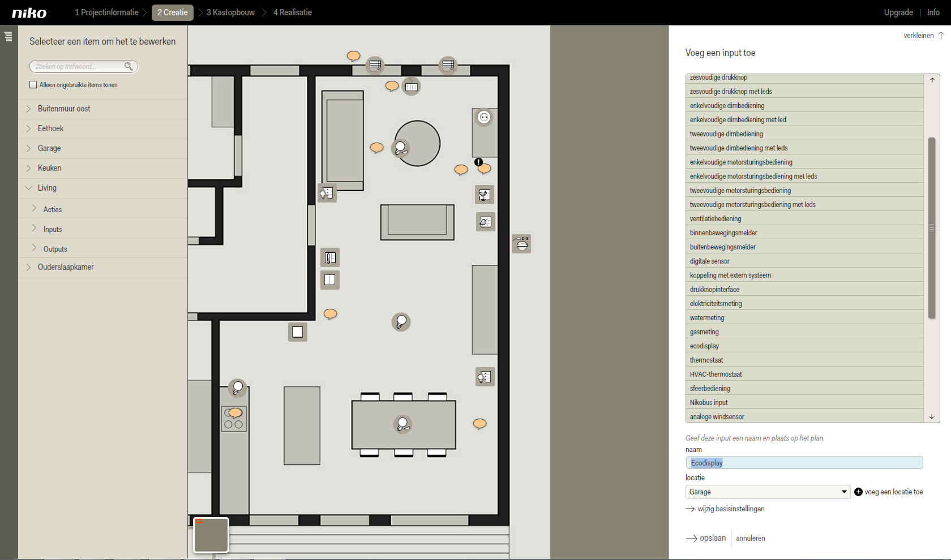Screen dimensions: 951x560
Task: Open the comment bubble outside the top wall
Action: pos(353,55)
